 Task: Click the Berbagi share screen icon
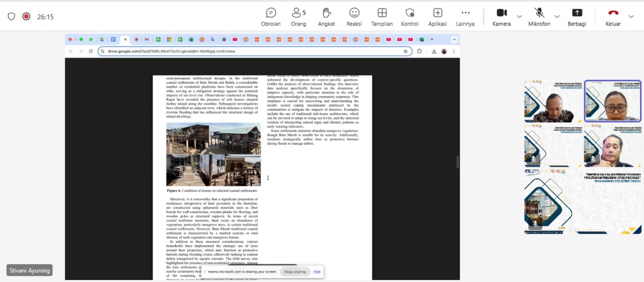(x=577, y=17)
